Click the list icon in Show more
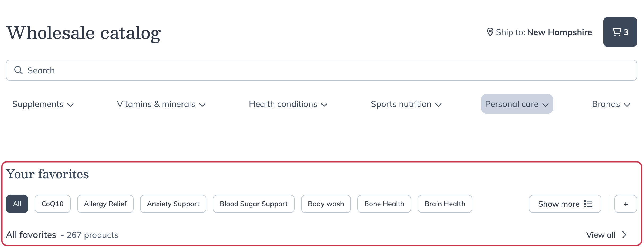This screenshot has width=644, height=249. [x=588, y=204]
